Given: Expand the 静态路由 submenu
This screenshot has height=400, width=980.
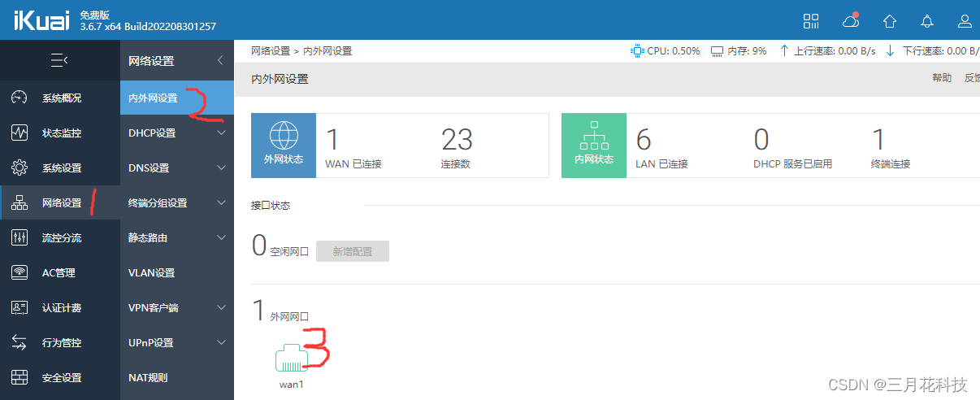Looking at the screenshot, I should tap(222, 238).
